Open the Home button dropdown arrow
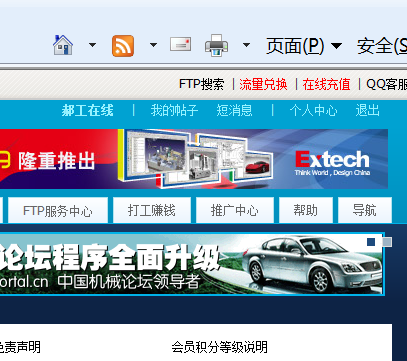The height and width of the screenshot is (361, 407). coord(92,45)
